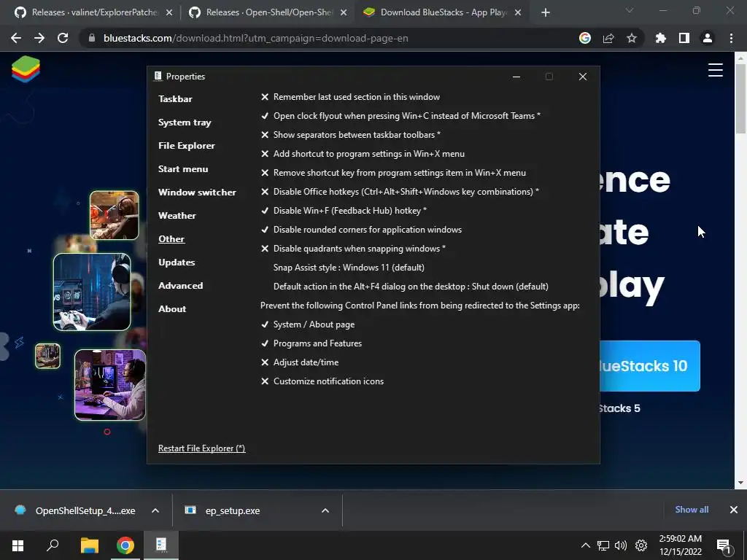The height and width of the screenshot is (560, 747).
Task: Open Chrome extensions puzzle icon
Action: (x=661, y=38)
